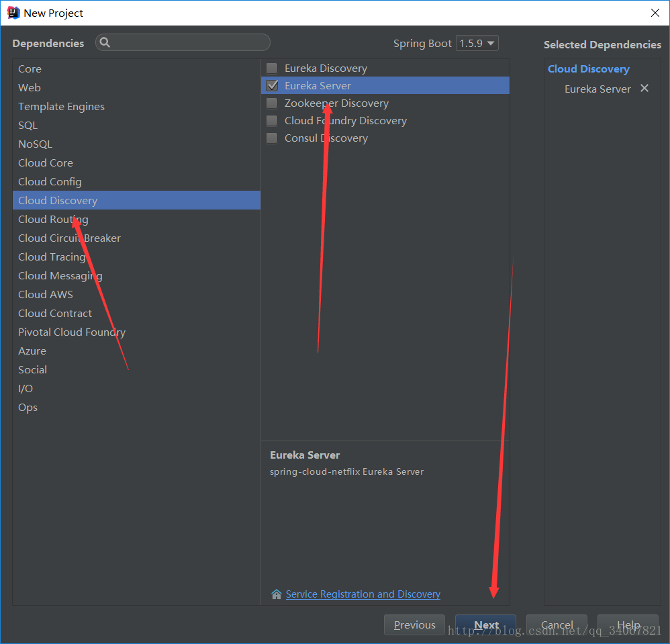Click the Cloud Foundry Discovery label
This screenshot has height=644, width=670.
[x=346, y=121]
